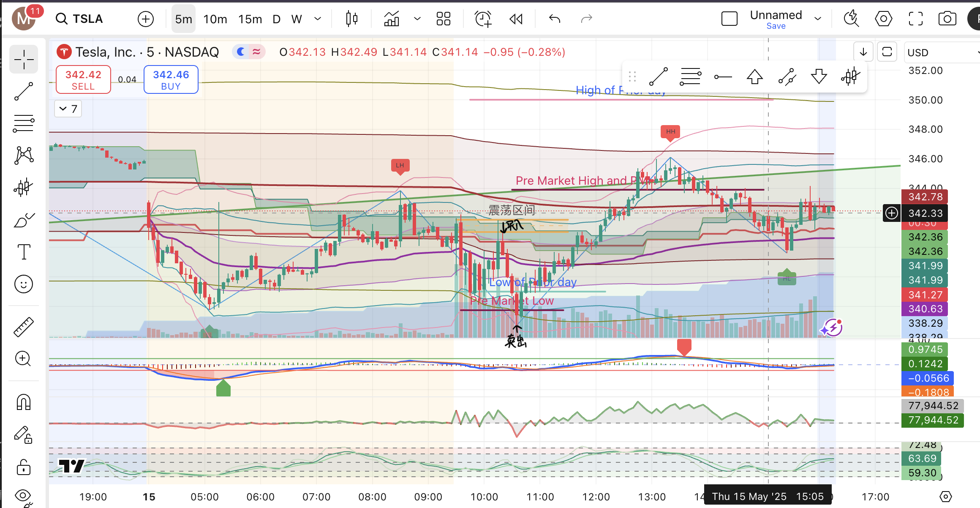Open the patterns drawing tools
This screenshot has width=980, height=508.
click(x=24, y=156)
